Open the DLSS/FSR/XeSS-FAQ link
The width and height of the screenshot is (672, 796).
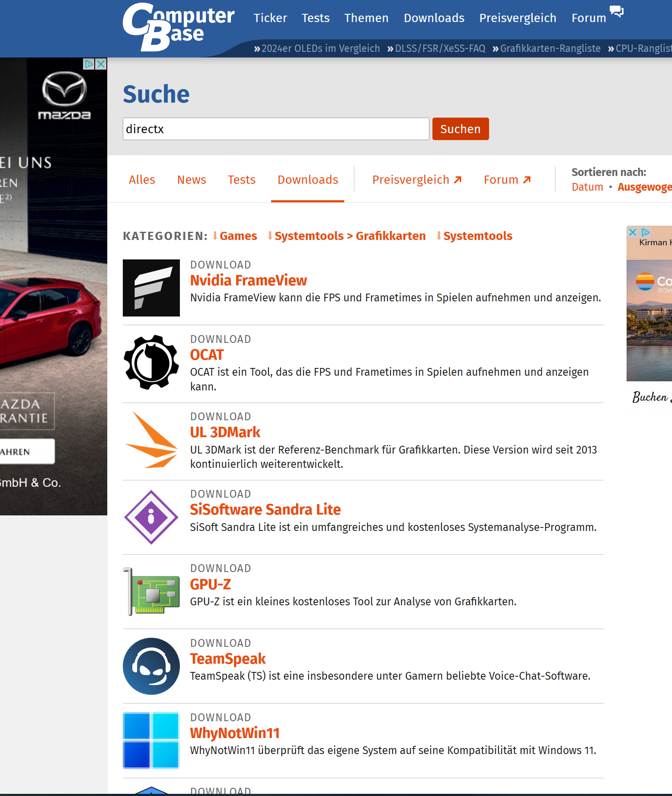tap(436, 48)
